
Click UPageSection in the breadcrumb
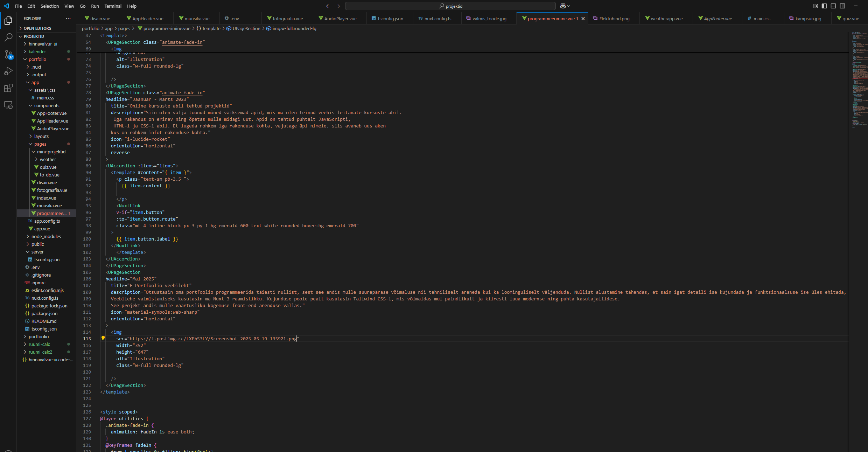click(246, 28)
